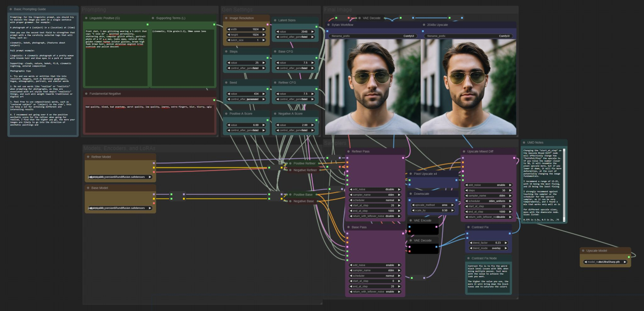Open Upscale Model model_name dropdown
This screenshot has height=311, width=644.
(x=605, y=262)
